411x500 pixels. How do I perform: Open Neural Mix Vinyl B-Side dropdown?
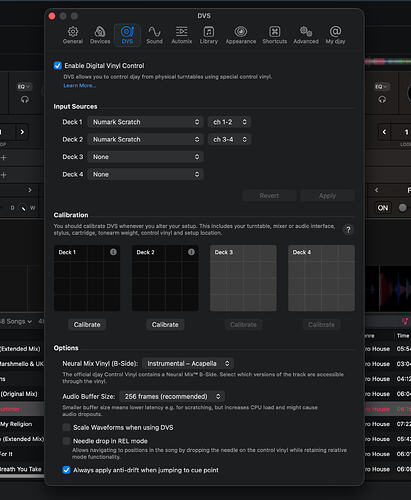(x=188, y=363)
